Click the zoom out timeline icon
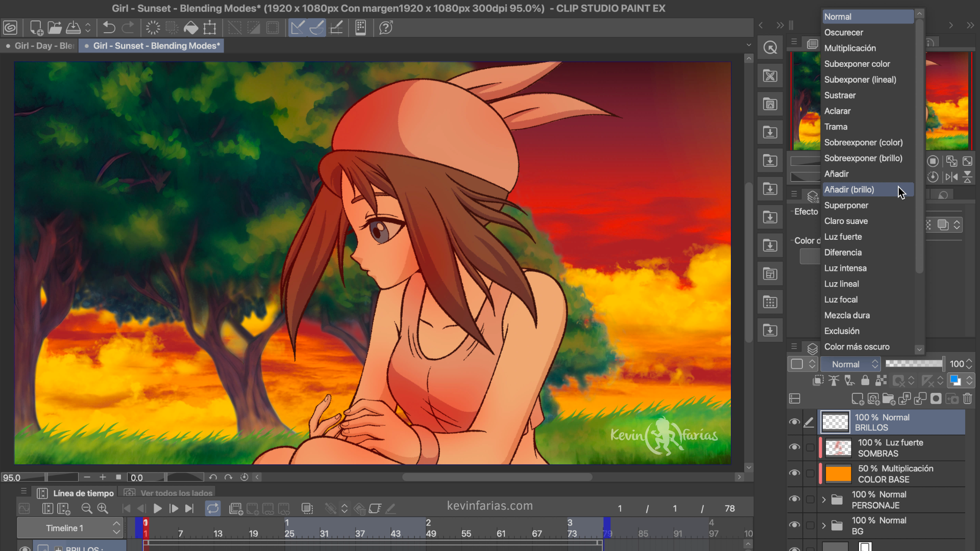The height and width of the screenshot is (551, 980). [87, 509]
